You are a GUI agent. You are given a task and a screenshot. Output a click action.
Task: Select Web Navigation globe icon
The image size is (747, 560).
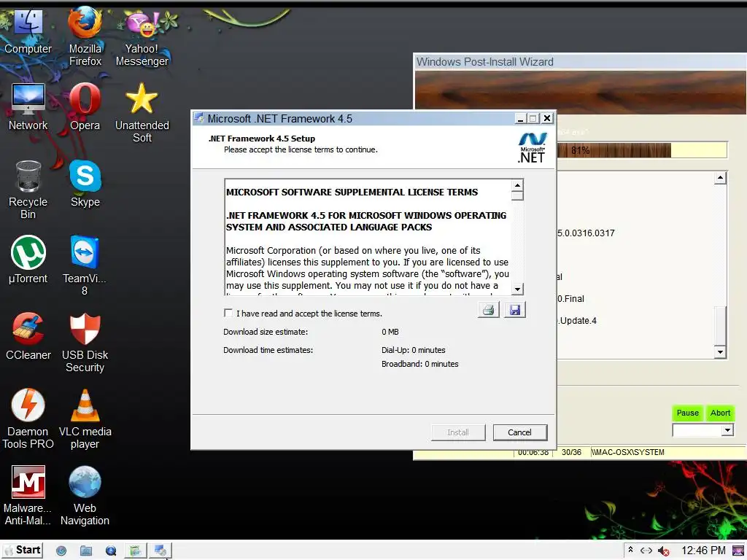click(85, 496)
